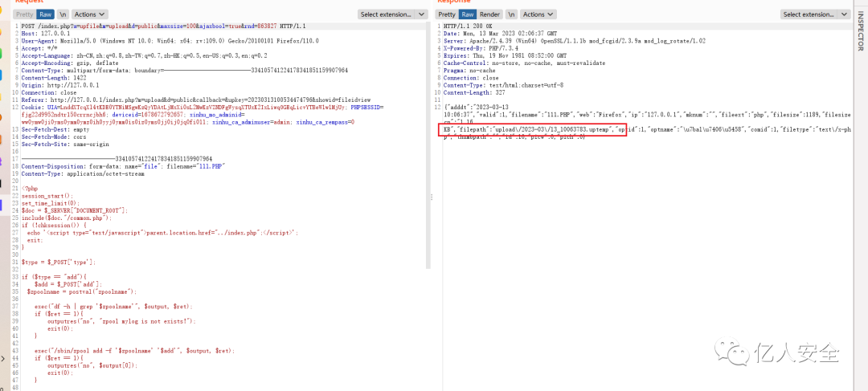Open the Request Actions menu
868x391 pixels.
(x=90, y=14)
